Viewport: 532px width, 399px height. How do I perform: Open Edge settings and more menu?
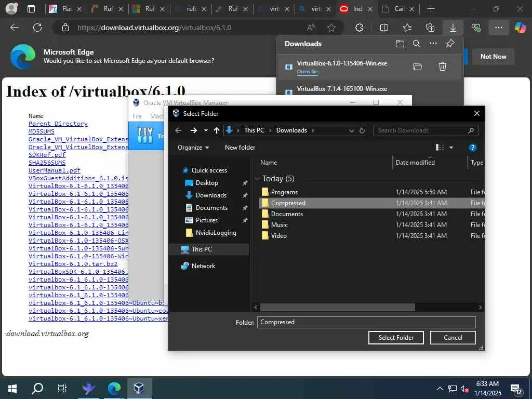(x=498, y=28)
